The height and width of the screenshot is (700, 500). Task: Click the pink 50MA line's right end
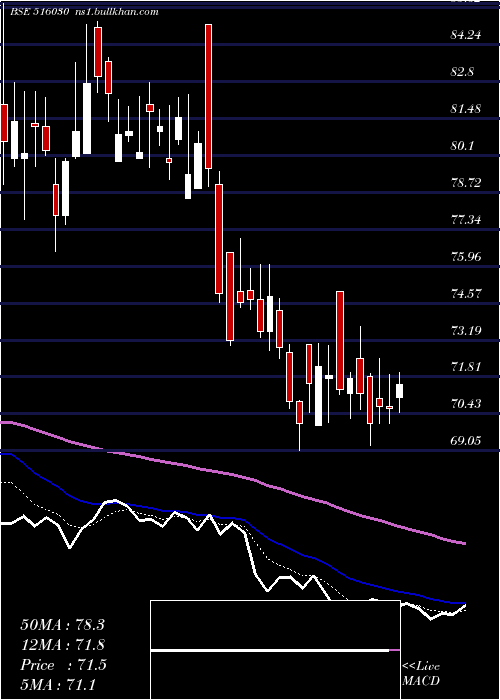coord(462,542)
